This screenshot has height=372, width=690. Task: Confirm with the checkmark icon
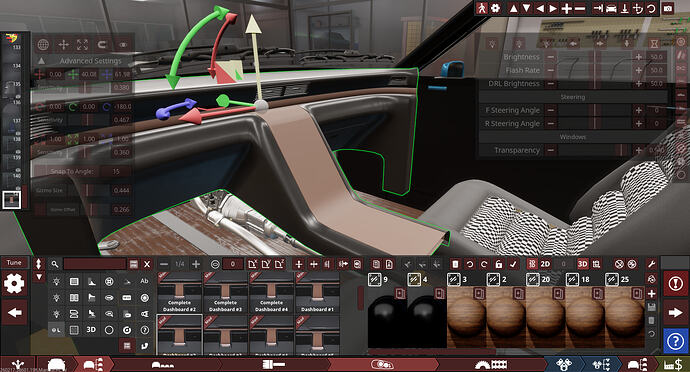click(x=513, y=264)
